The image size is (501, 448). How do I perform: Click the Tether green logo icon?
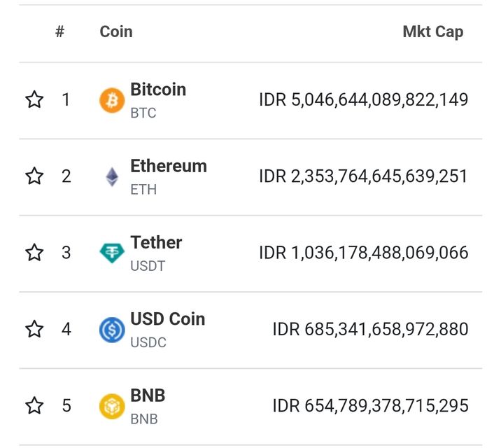(x=112, y=253)
